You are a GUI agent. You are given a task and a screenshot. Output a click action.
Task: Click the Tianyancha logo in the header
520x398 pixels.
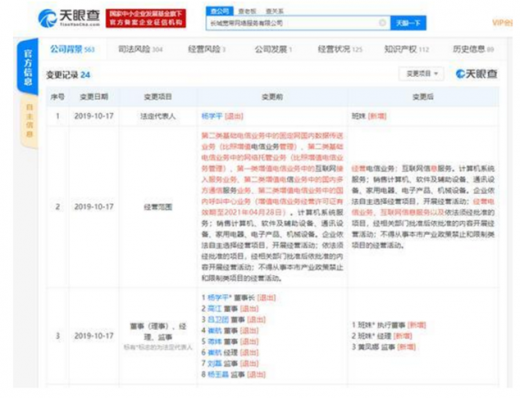click(69, 18)
